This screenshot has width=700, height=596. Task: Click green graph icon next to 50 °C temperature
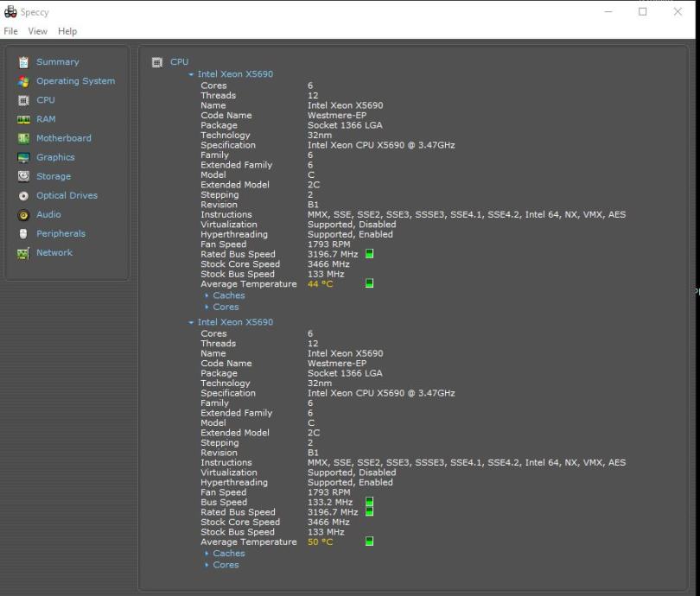pos(370,541)
